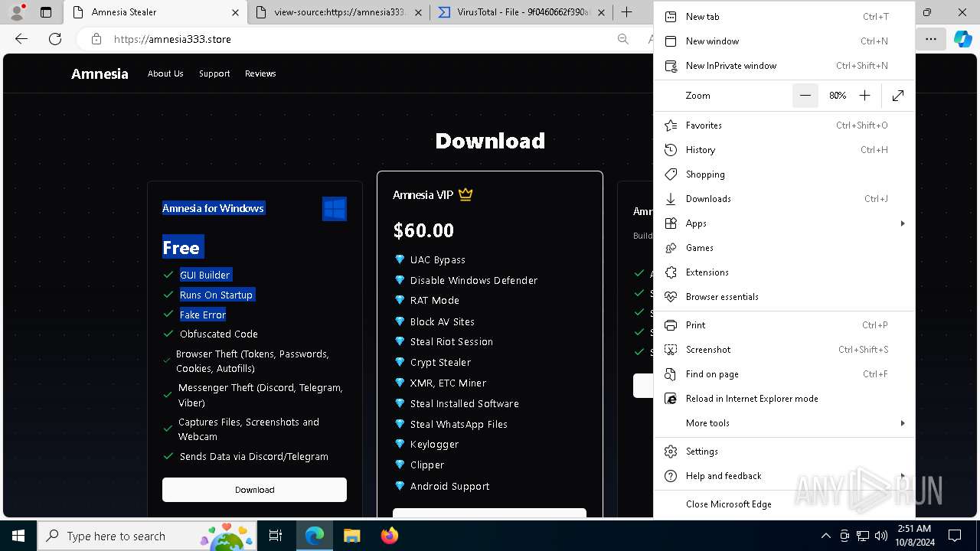Click the UAC Bypass feature text

tap(438, 260)
